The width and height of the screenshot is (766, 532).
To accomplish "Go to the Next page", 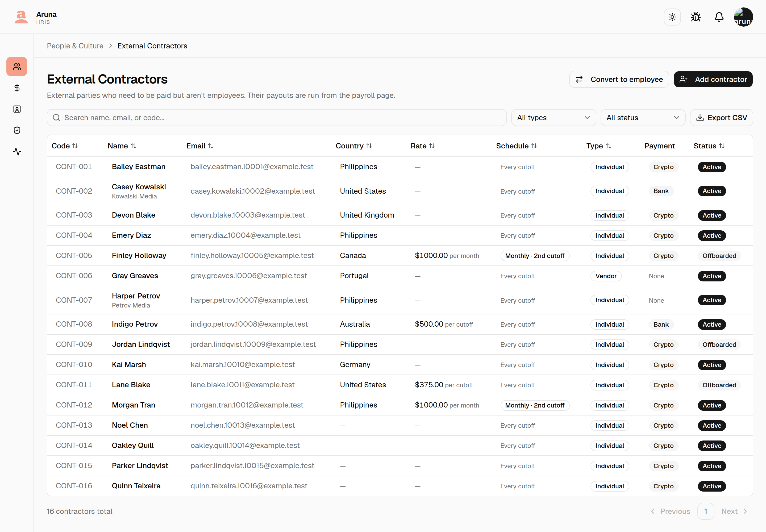I will tap(734, 511).
